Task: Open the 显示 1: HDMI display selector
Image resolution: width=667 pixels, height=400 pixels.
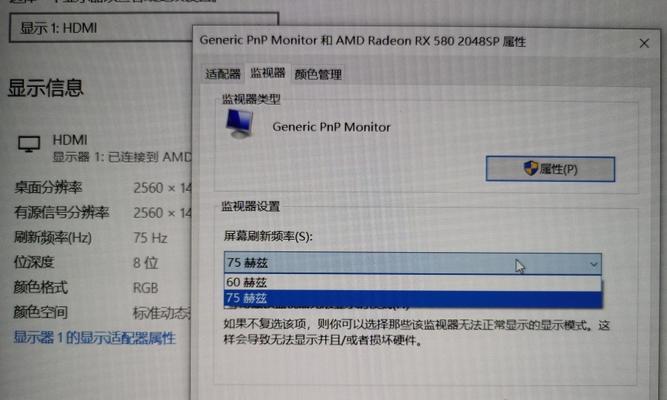Action: click(144, 28)
